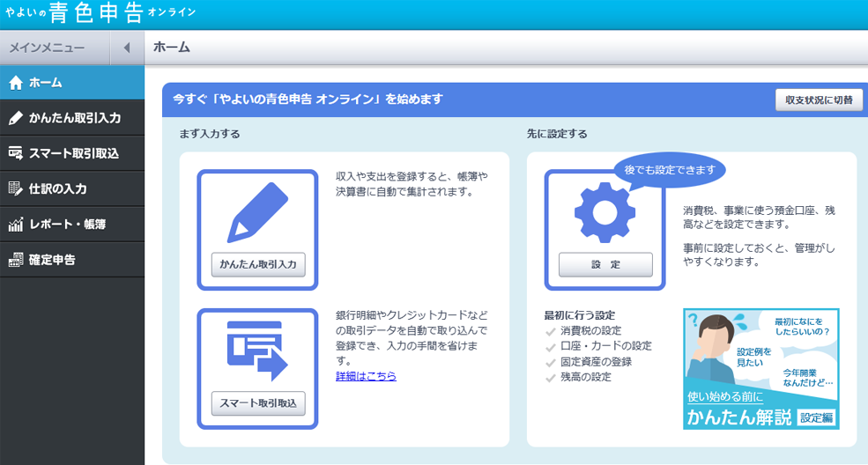Follow the 詳細はこちら link
The image size is (868, 465).
point(366,376)
